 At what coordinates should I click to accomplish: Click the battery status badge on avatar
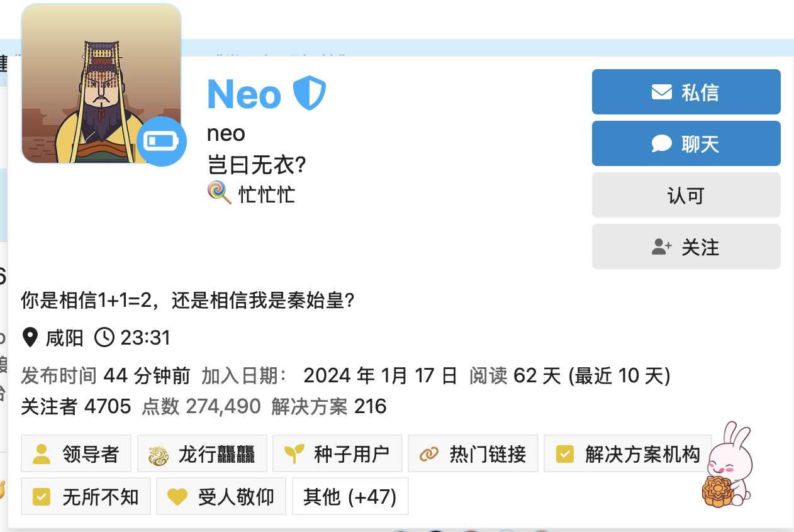(162, 141)
